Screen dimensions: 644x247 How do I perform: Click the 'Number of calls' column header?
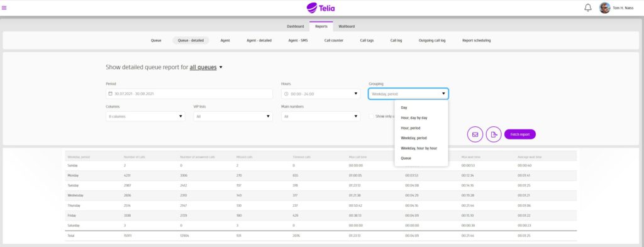pyautogui.click(x=135, y=157)
